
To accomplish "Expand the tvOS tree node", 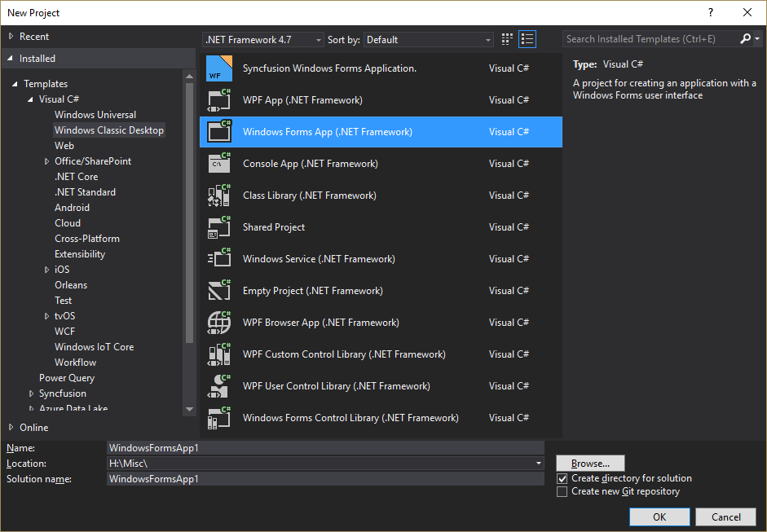I will [47, 316].
